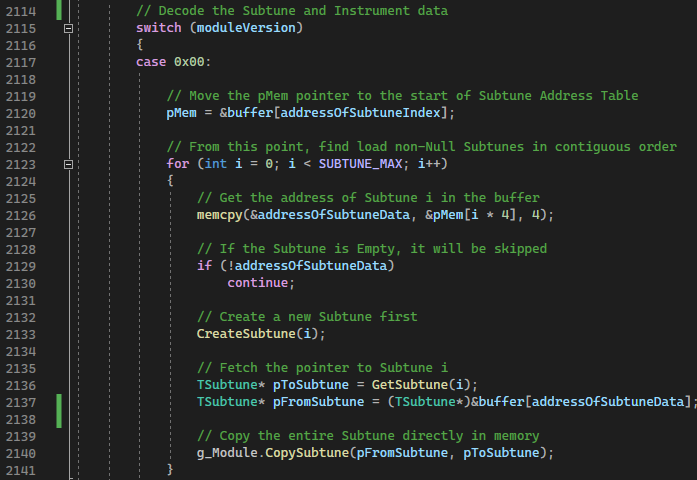Collapse the for loop code block
This screenshot has width=697, height=480.
tap(68, 164)
